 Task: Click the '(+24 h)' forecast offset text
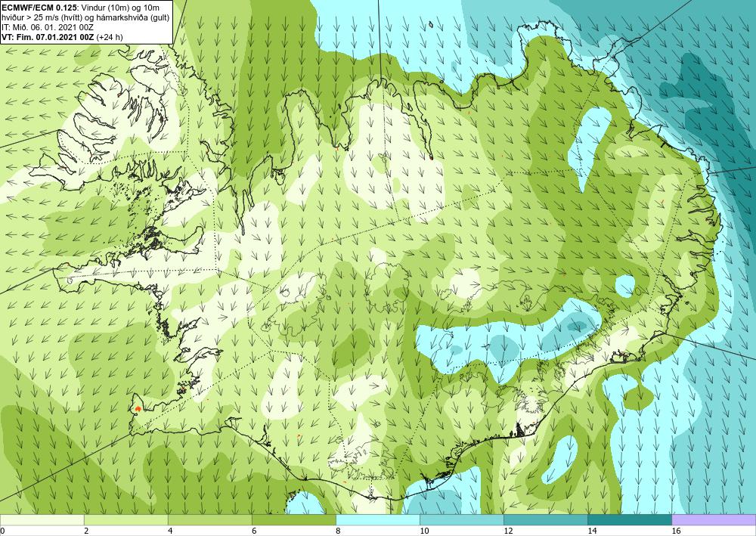pos(110,37)
